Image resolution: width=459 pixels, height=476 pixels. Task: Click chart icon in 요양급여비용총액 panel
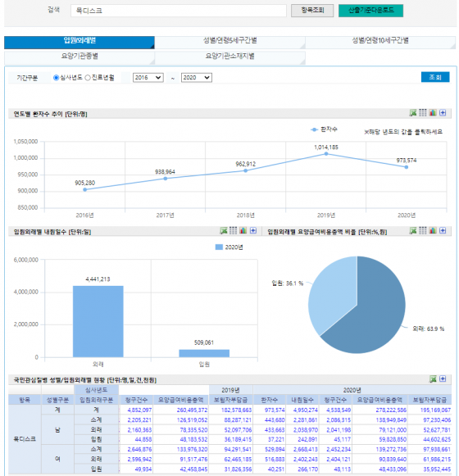[433, 231]
